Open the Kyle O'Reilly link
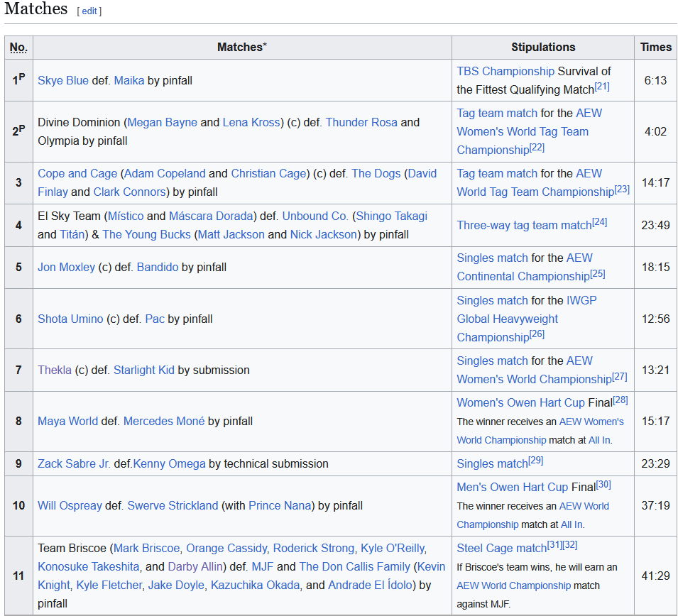678x616 pixels. point(393,548)
